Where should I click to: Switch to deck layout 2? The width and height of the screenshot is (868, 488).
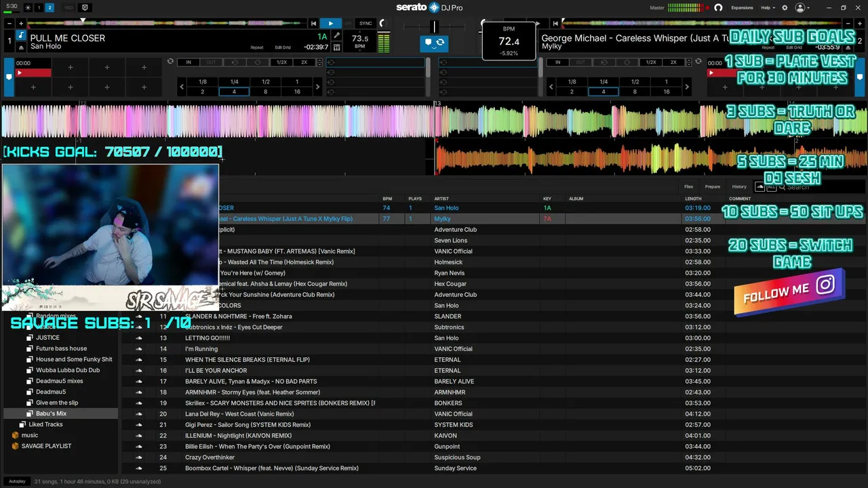coord(50,7)
